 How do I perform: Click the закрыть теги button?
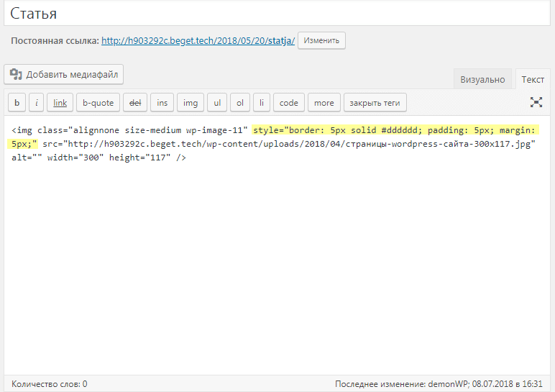375,103
